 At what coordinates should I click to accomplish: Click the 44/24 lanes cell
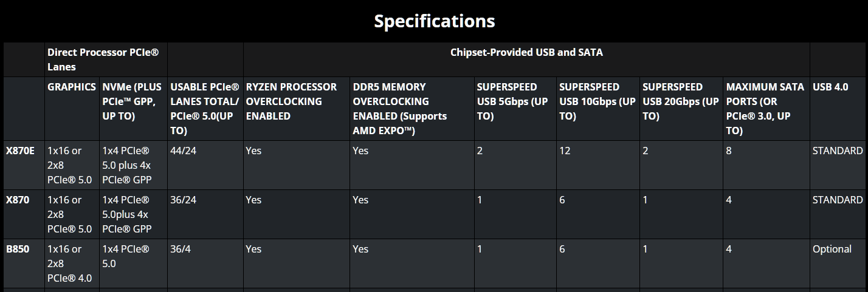click(184, 151)
